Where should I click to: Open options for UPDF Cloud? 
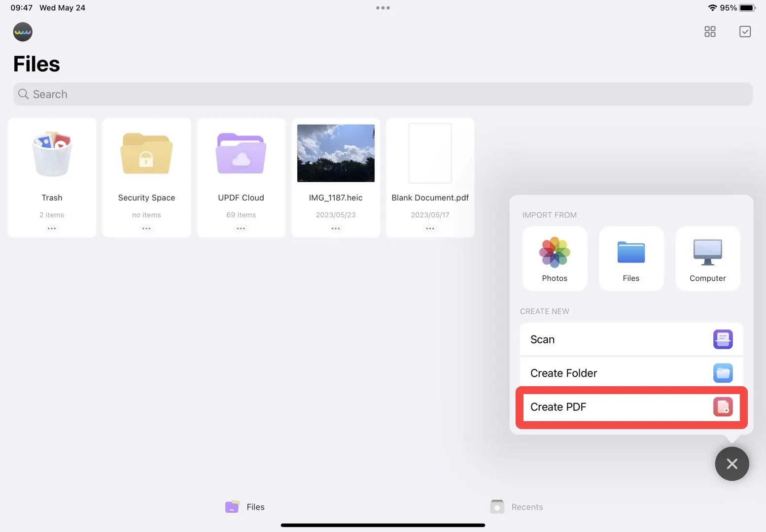tap(241, 228)
